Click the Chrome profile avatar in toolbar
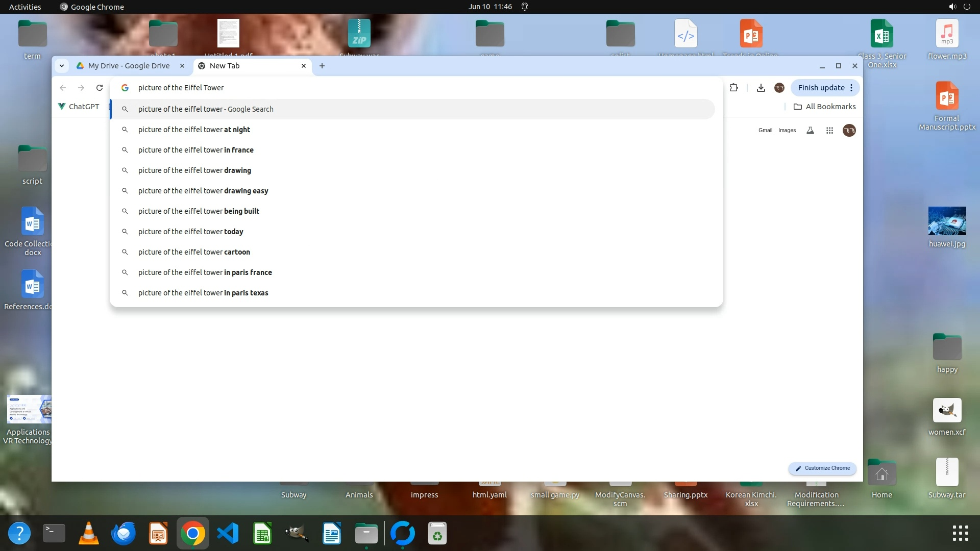The width and height of the screenshot is (980, 551). point(779,88)
